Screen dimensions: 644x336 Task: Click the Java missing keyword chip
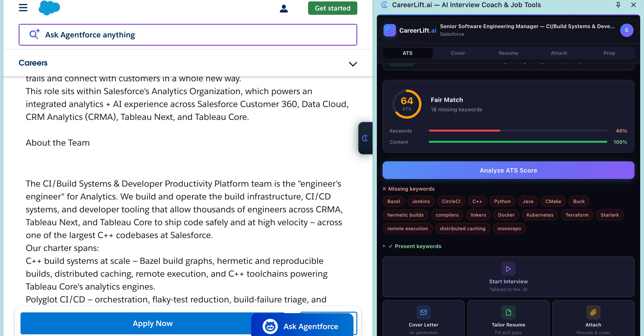pos(528,201)
